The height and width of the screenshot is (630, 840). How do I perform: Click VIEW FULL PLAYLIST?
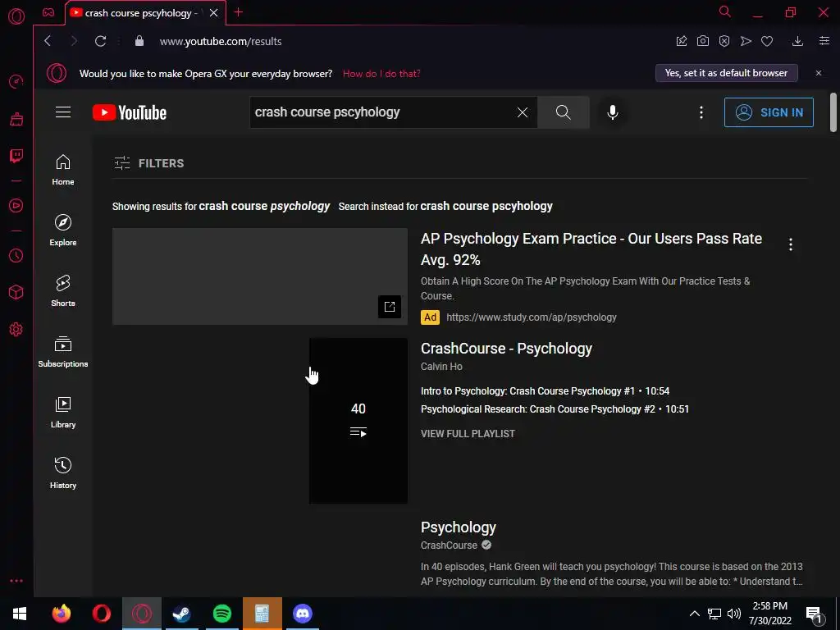[x=468, y=433]
